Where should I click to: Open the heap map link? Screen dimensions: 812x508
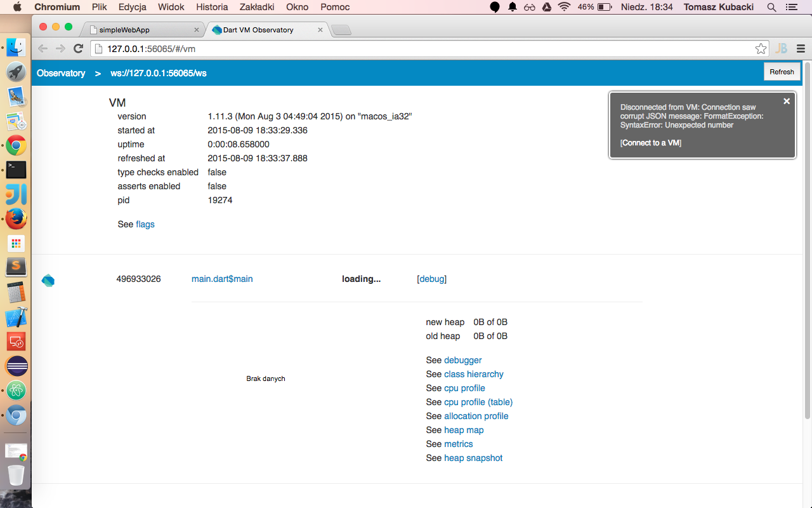tap(464, 430)
